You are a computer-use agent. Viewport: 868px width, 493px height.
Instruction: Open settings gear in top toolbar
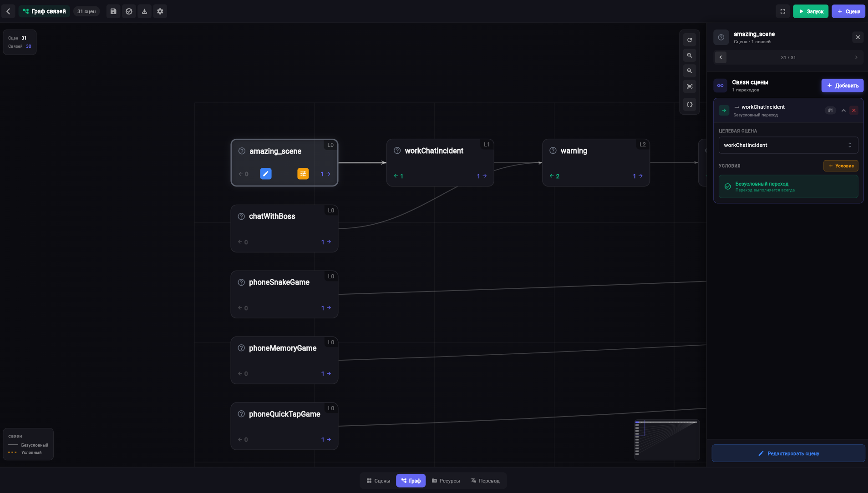160,11
